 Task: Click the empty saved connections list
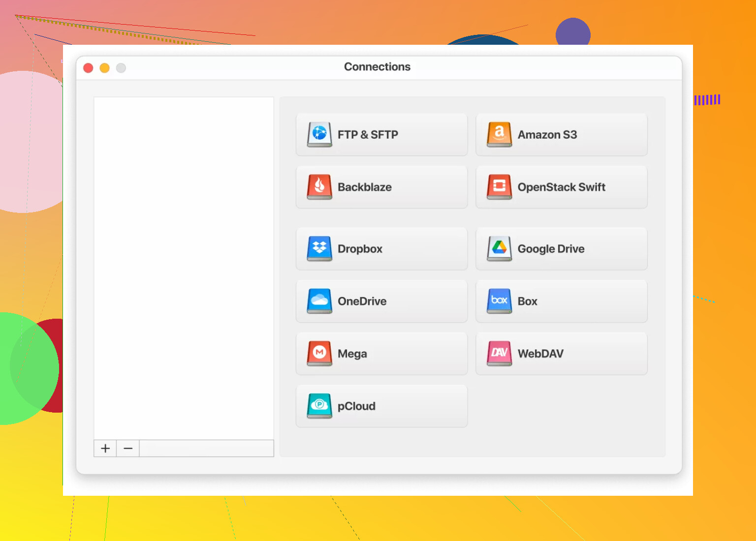pos(184,268)
